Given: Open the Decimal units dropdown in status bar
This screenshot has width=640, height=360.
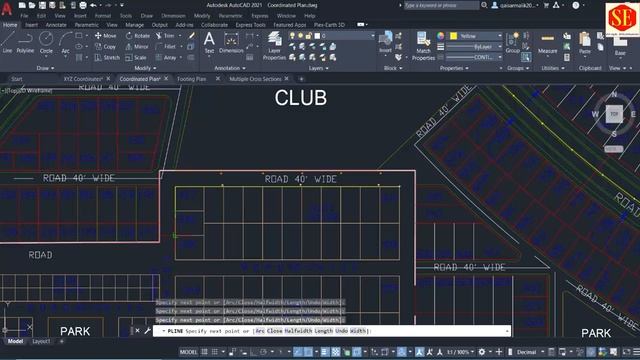Looking at the screenshot, I should [x=530, y=352].
